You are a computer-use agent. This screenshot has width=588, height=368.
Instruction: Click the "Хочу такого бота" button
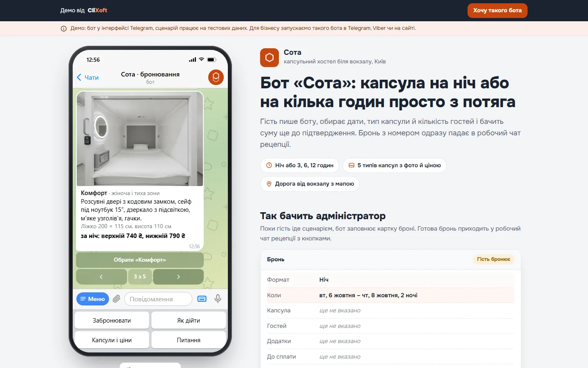(497, 11)
